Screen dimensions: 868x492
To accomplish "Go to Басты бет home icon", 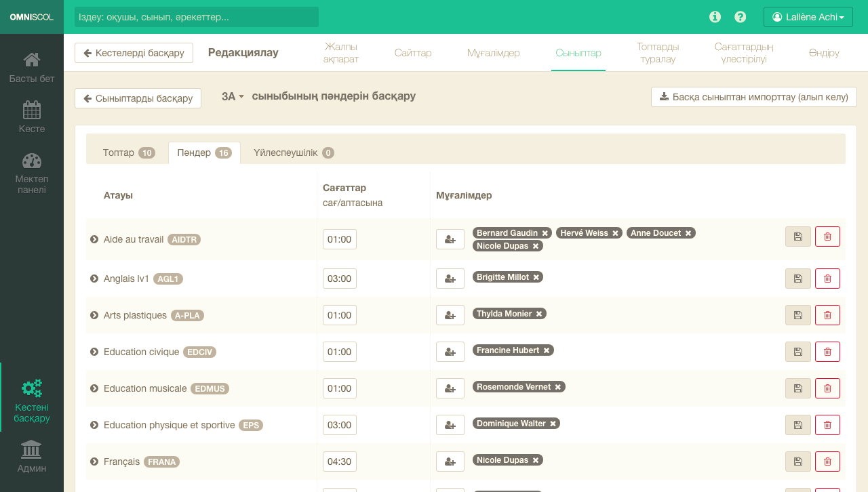I will [x=32, y=67].
